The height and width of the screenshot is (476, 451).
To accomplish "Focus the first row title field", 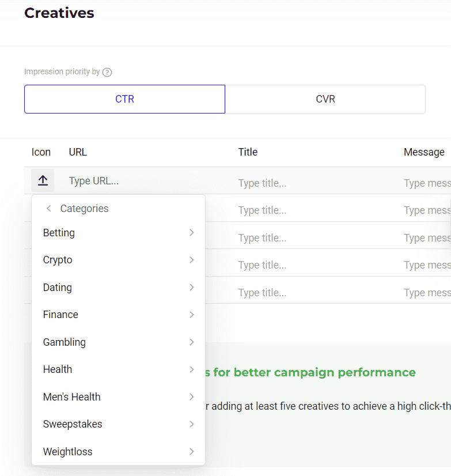I will (x=311, y=183).
